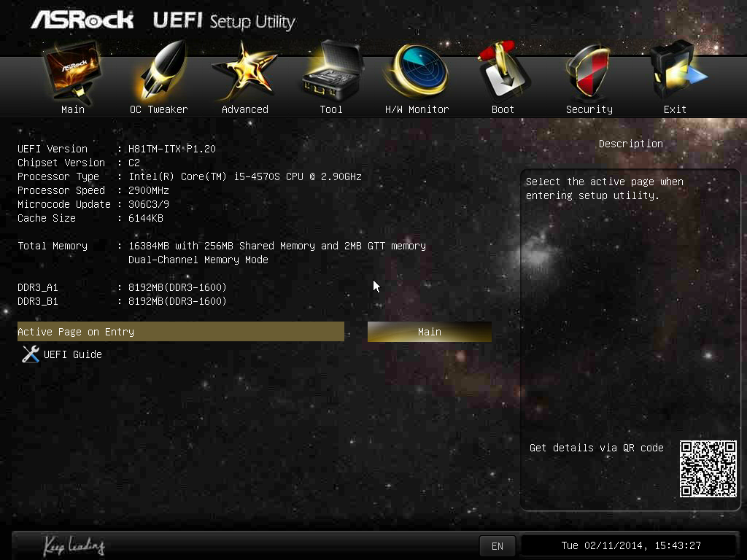Image resolution: width=747 pixels, height=560 pixels.
Task: Click the UEFI Guide wrench icon
Action: point(30,354)
